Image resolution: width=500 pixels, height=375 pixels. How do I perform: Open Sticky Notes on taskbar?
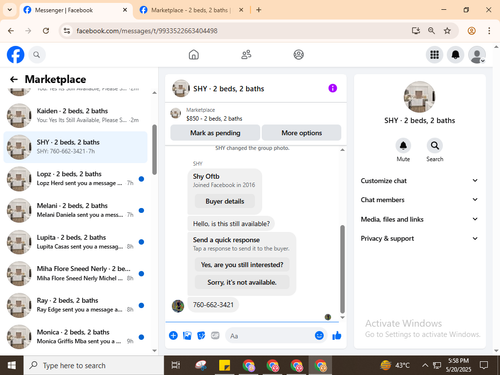(224, 365)
